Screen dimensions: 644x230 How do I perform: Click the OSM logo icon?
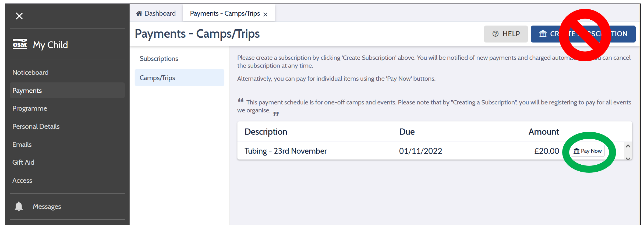pyautogui.click(x=20, y=44)
